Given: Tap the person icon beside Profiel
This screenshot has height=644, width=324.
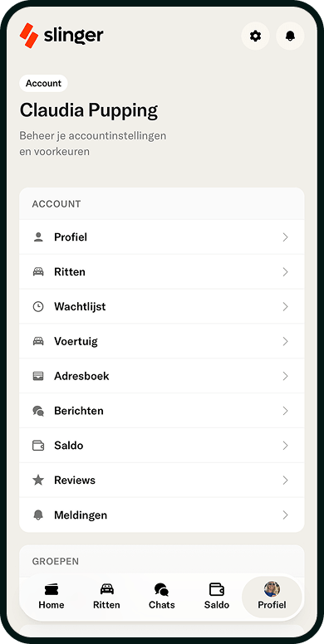Looking at the screenshot, I should point(38,237).
